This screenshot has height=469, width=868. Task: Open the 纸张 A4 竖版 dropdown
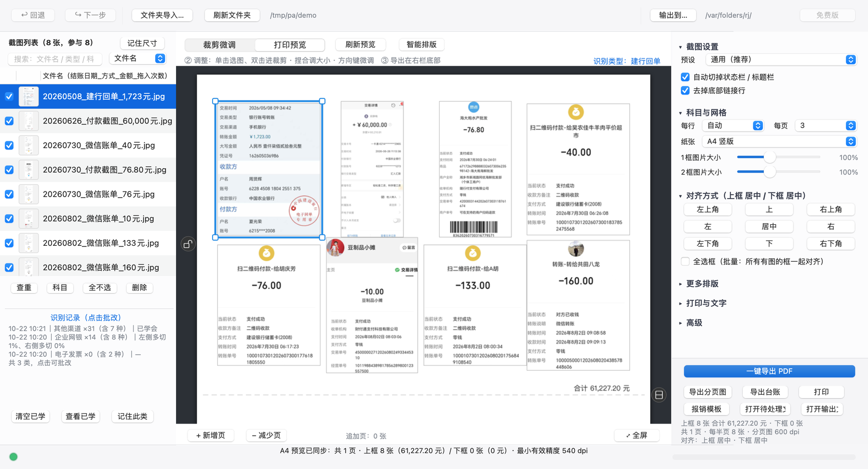(779, 141)
